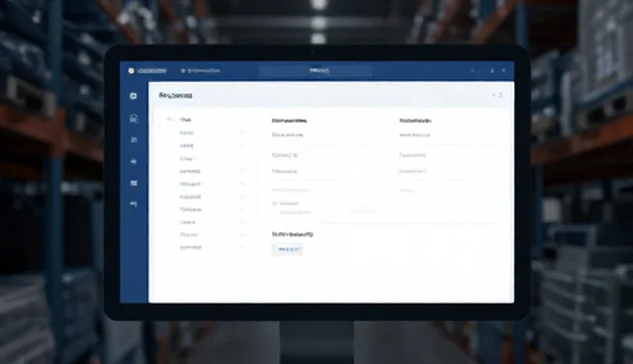Viewport: 633px width, 364px height.
Task: Open the second blue sidebar icon
Action: pos(134,119)
